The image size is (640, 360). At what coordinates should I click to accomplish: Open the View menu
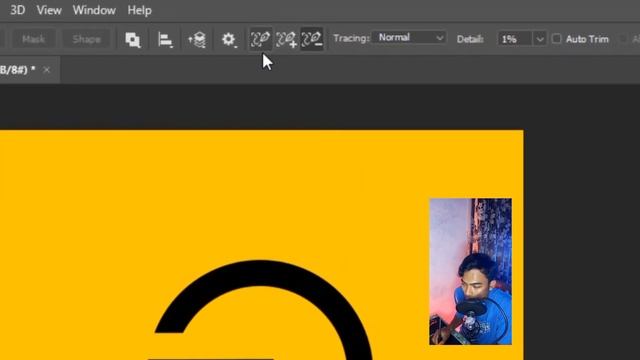(49, 10)
